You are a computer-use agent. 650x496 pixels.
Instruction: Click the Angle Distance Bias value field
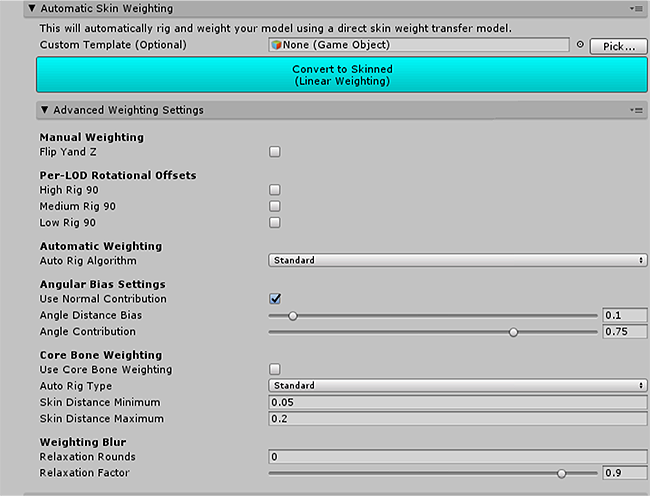tap(625, 315)
